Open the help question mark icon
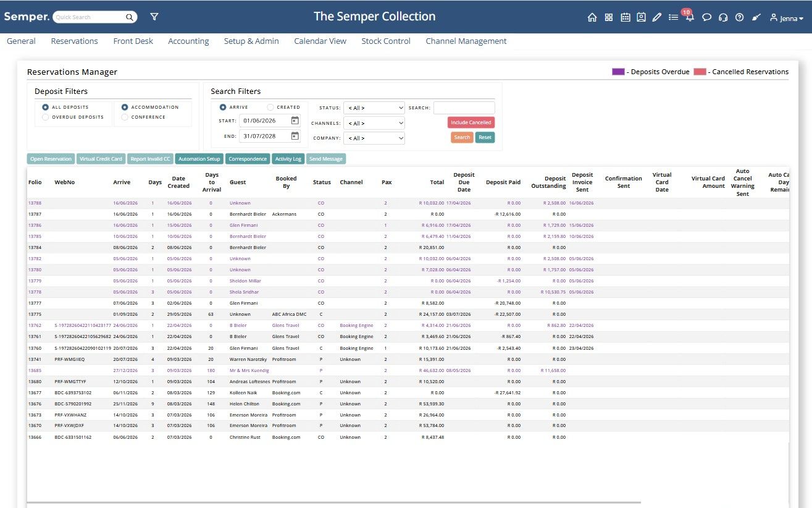This screenshot has height=508, width=812. [x=739, y=17]
